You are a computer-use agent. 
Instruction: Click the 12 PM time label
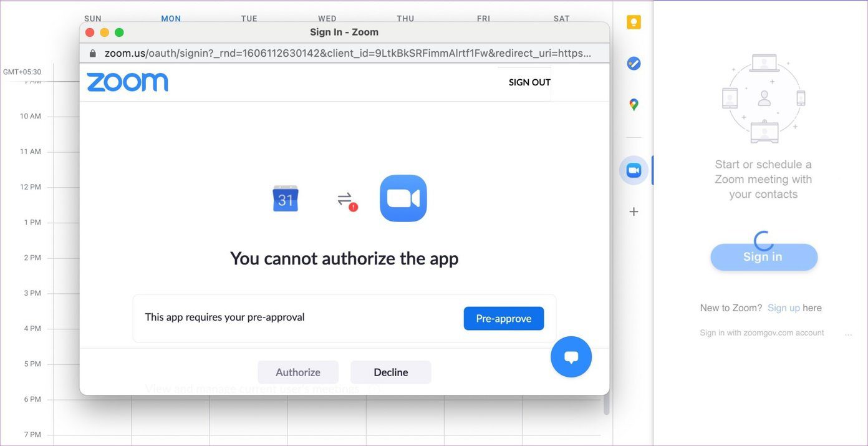point(31,187)
